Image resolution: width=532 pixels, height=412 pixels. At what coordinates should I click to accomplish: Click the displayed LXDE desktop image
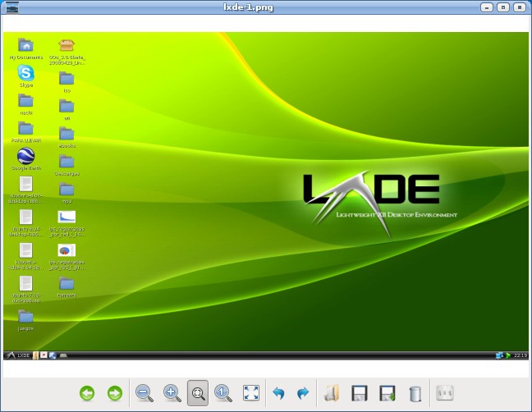coord(266,196)
